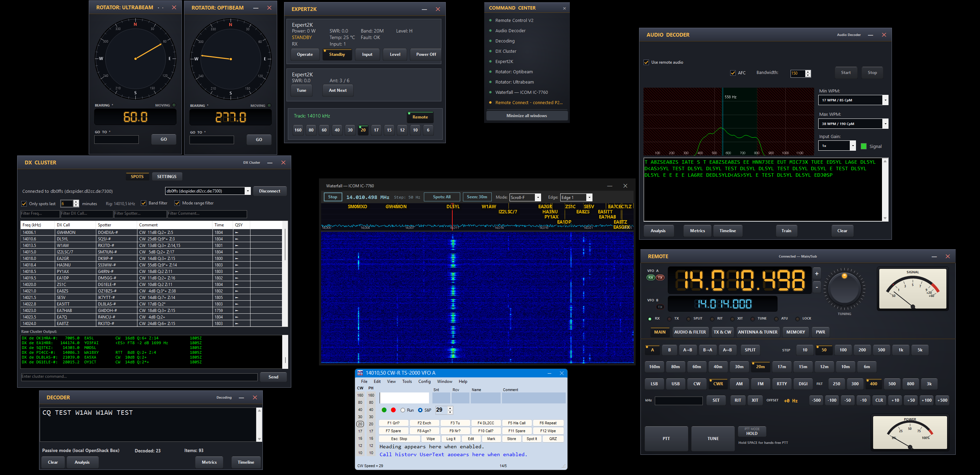Image resolution: width=980 pixels, height=475 pixels.
Task: Click the SIGNAL S-meter gauge in Remote
Action: (x=912, y=289)
